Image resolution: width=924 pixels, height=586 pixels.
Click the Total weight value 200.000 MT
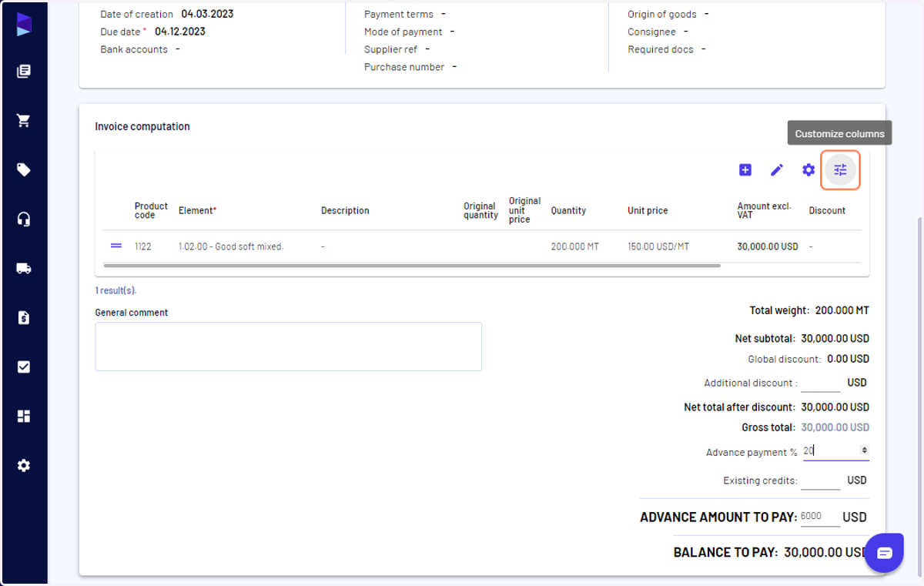[x=841, y=310]
